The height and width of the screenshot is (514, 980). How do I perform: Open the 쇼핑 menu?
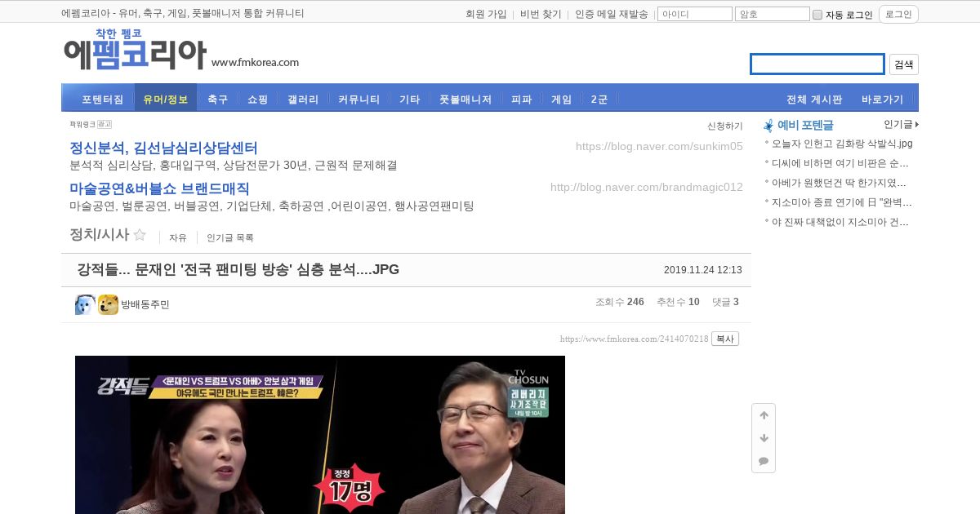[257, 100]
